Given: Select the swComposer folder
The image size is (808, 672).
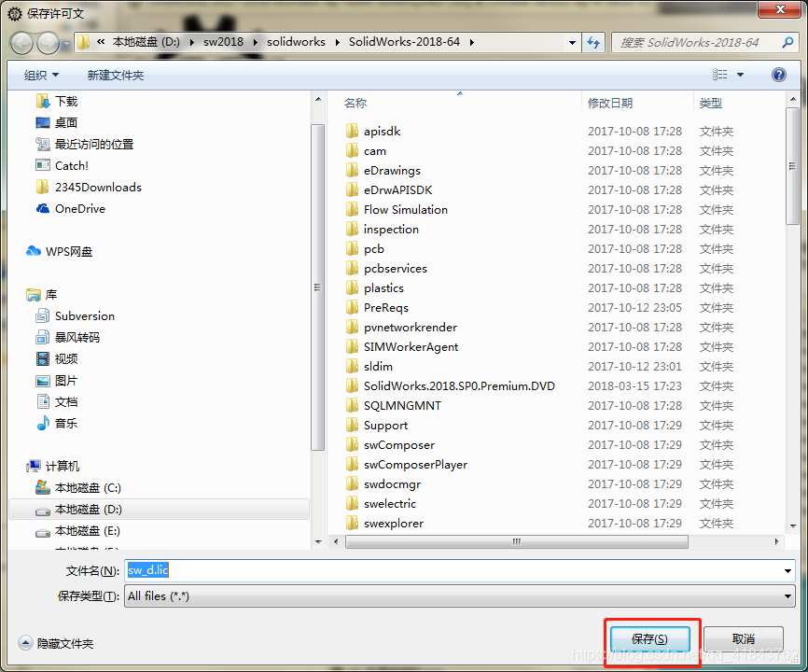Looking at the screenshot, I should click(390, 445).
